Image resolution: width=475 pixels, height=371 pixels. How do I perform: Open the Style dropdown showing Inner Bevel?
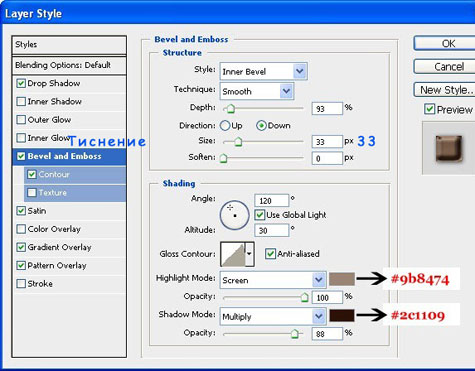point(263,71)
